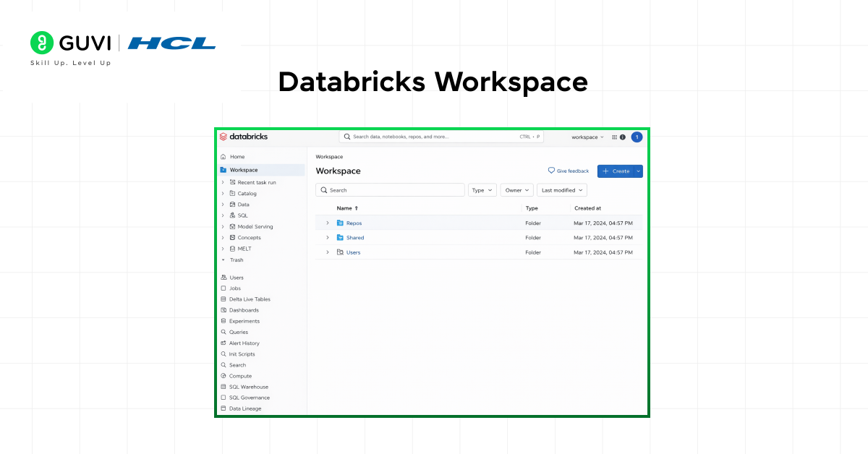Open the apps grid icon in header
This screenshot has width=868, height=454.
click(x=615, y=137)
